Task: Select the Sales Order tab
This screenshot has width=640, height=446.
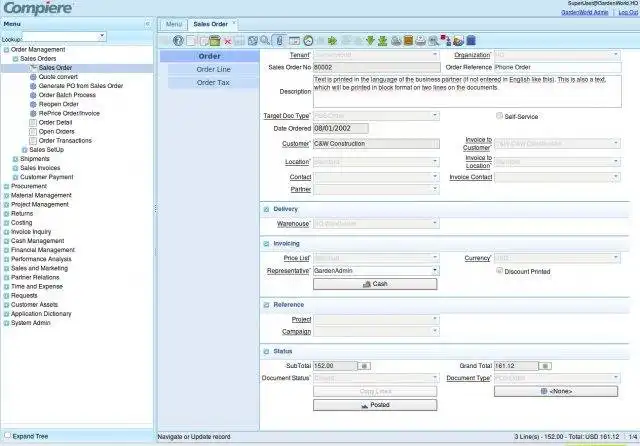Action: [x=210, y=24]
